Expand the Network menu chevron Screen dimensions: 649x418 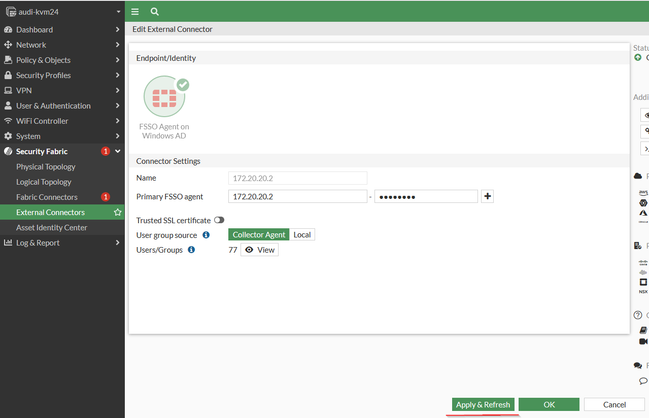pyautogui.click(x=118, y=45)
